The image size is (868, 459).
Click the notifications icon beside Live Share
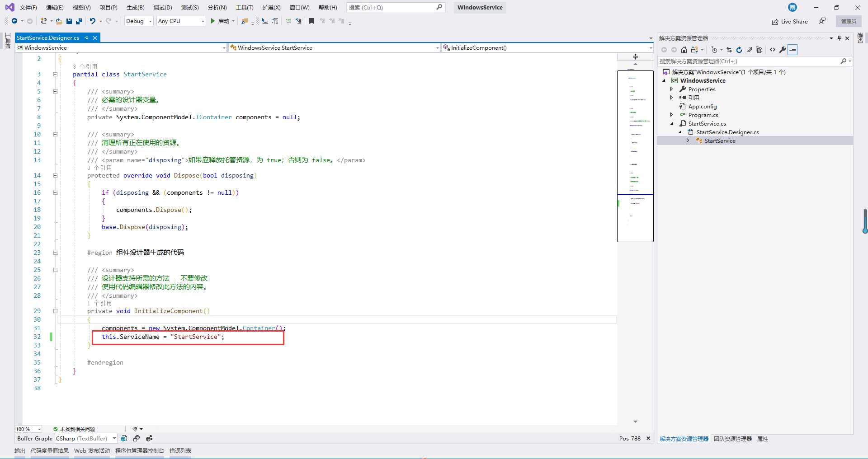(x=822, y=21)
